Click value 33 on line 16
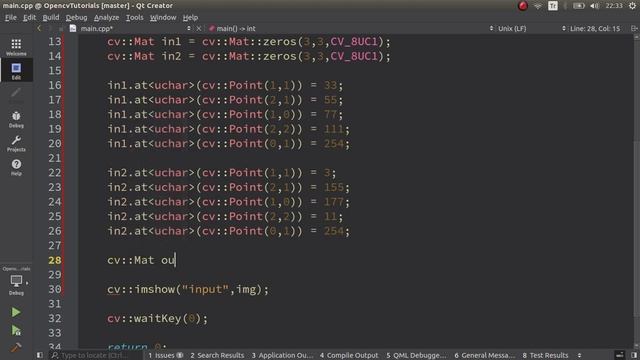 (x=330, y=85)
